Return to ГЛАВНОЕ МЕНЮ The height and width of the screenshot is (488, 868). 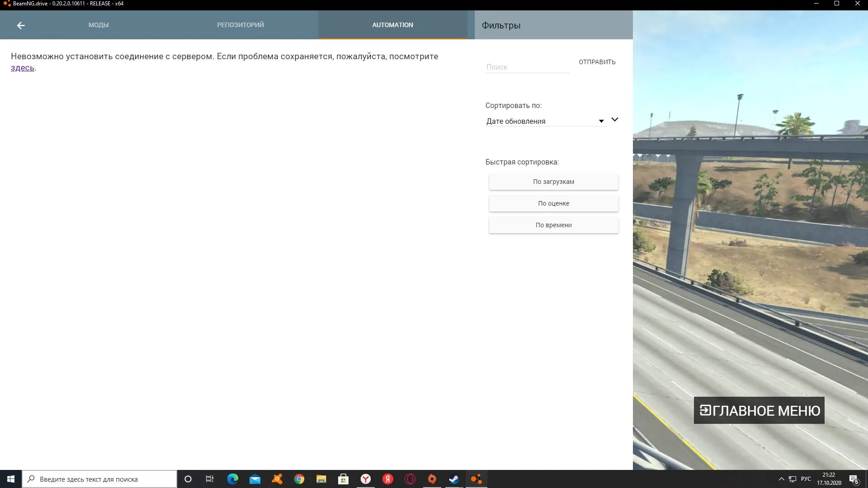759,410
